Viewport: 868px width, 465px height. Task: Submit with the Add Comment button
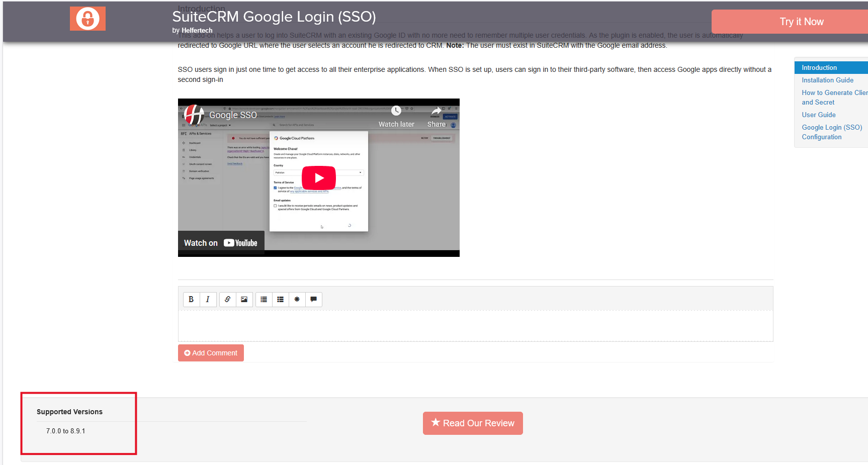pos(211,353)
